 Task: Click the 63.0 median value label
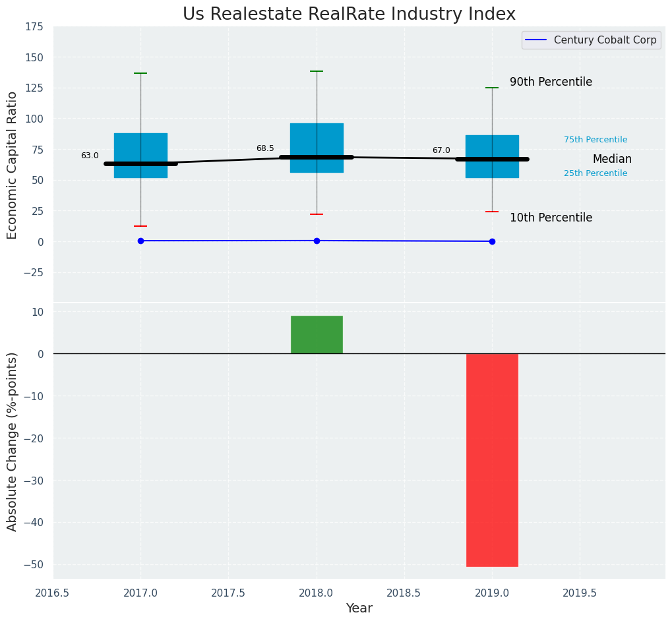(x=90, y=156)
